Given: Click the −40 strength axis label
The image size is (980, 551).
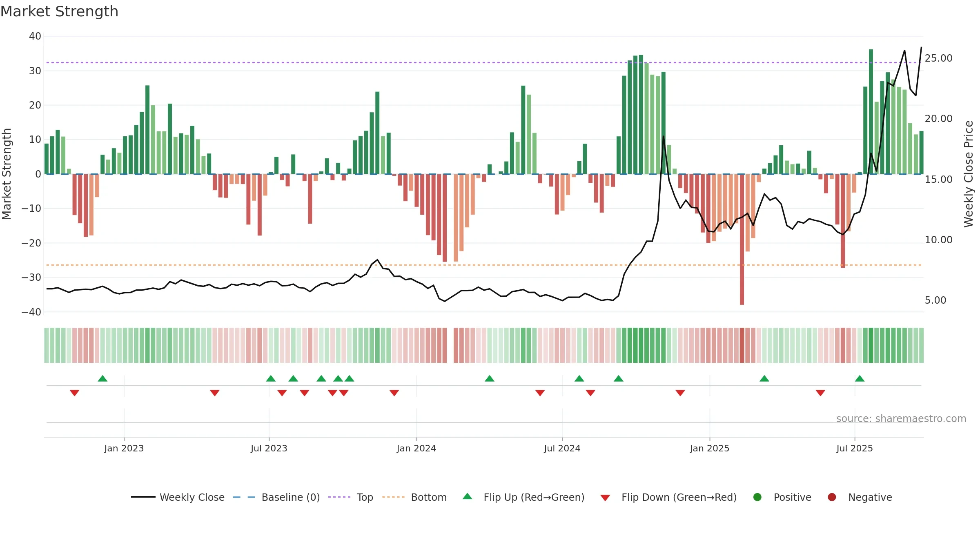Looking at the screenshot, I should point(31,312).
